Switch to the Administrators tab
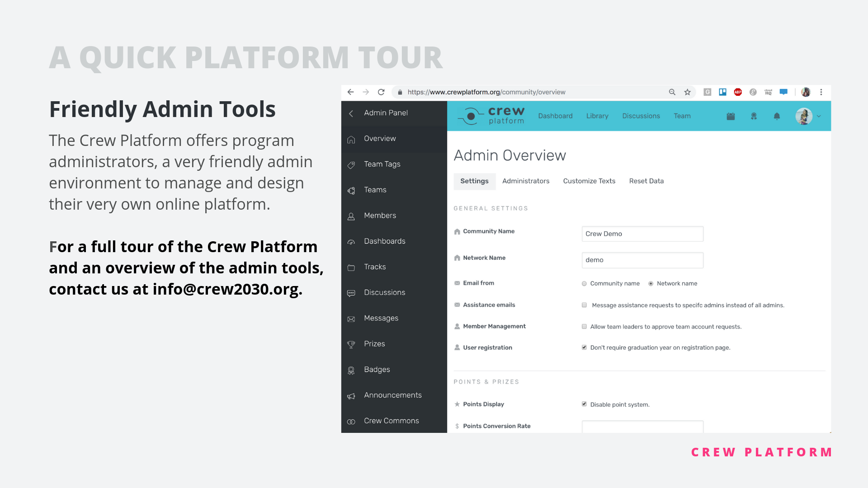 (x=526, y=181)
